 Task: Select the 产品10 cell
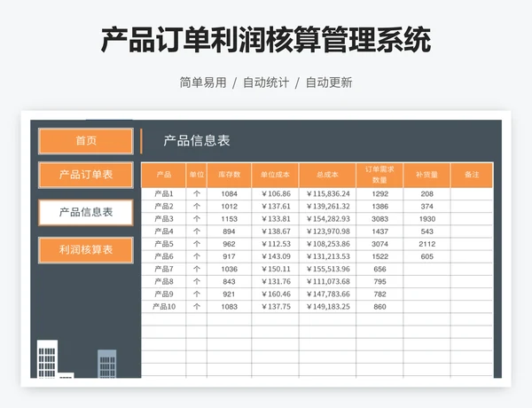pos(163,307)
